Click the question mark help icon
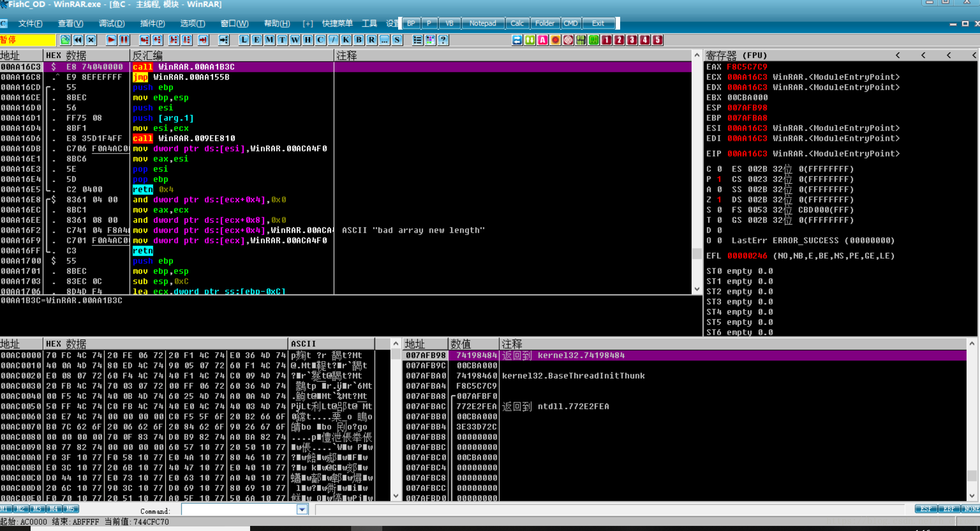The height and width of the screenshot is (531, 980). (x=443, y=40)
